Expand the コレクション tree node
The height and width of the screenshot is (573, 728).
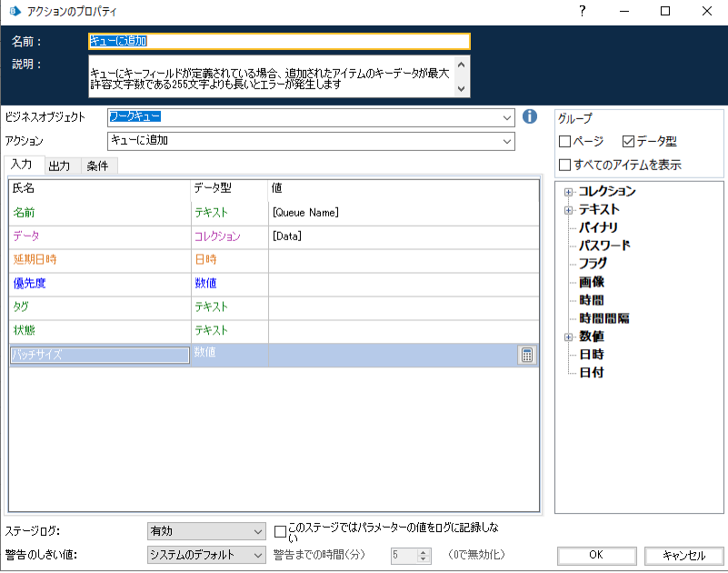pyautogui.click(x=568, y=192)
